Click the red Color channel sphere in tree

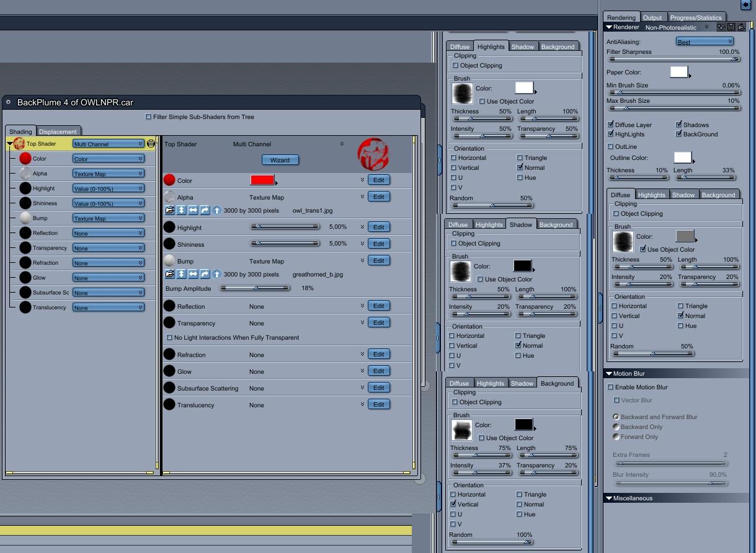tap(25, 159)
